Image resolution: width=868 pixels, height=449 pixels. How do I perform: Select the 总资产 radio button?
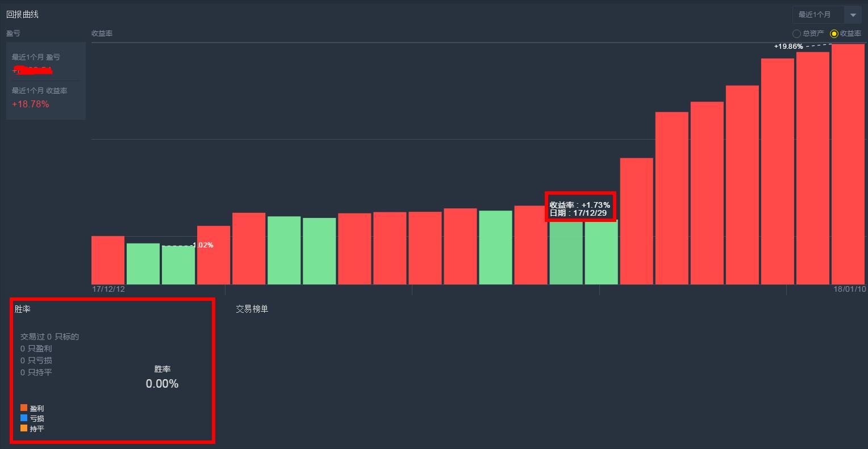(x=796, y=33)
